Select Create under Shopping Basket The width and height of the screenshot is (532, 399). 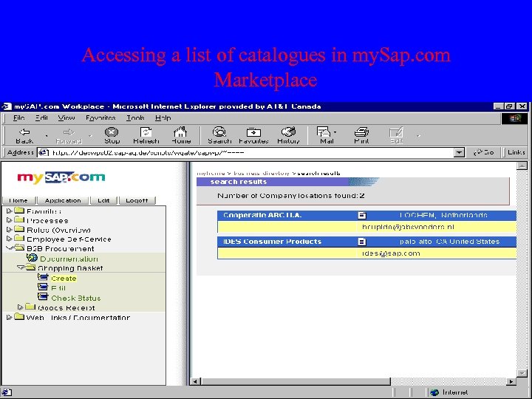tap(64, 279)
